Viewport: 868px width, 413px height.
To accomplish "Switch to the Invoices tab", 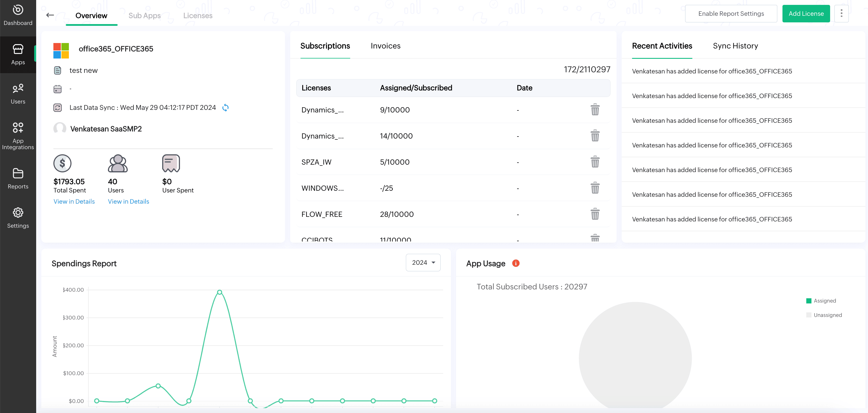I will [x=385, y=45].
